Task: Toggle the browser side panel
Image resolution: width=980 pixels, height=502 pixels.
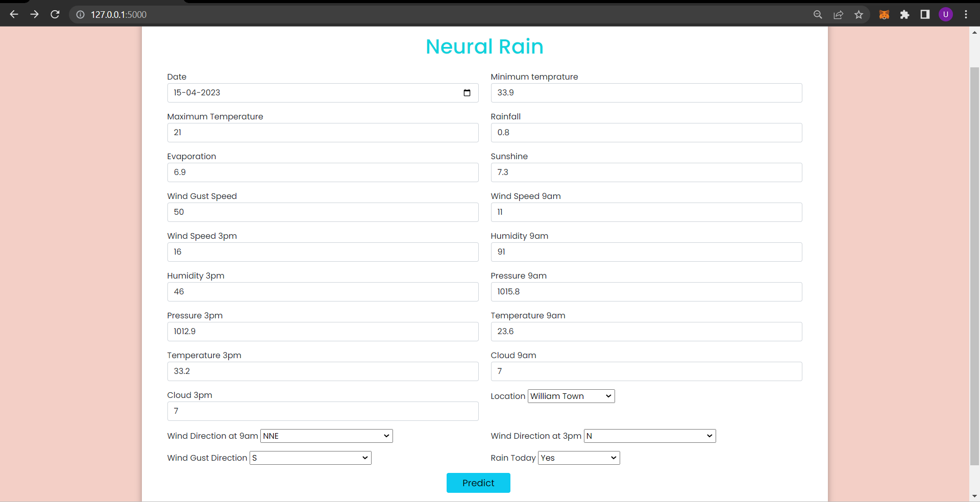Action: click(x=925, y=14)
